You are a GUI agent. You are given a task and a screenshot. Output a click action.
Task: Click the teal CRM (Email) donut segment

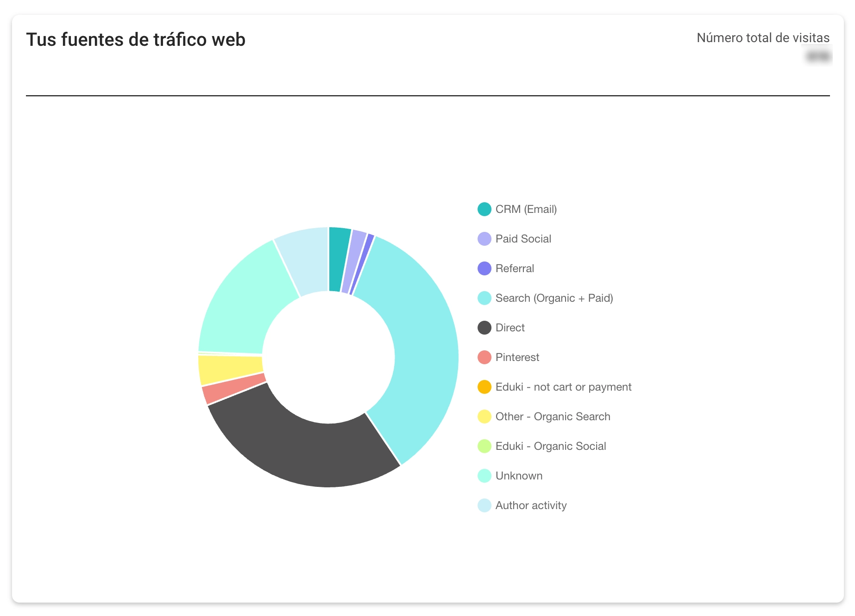click(339, 260)
